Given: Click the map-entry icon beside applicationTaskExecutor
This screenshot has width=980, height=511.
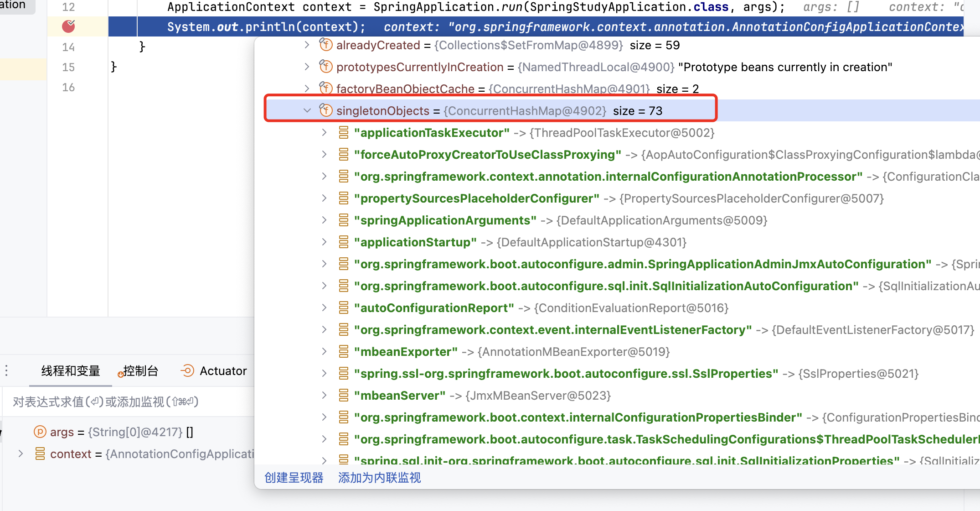Looking at the screenshot, I should click(344, 133).
